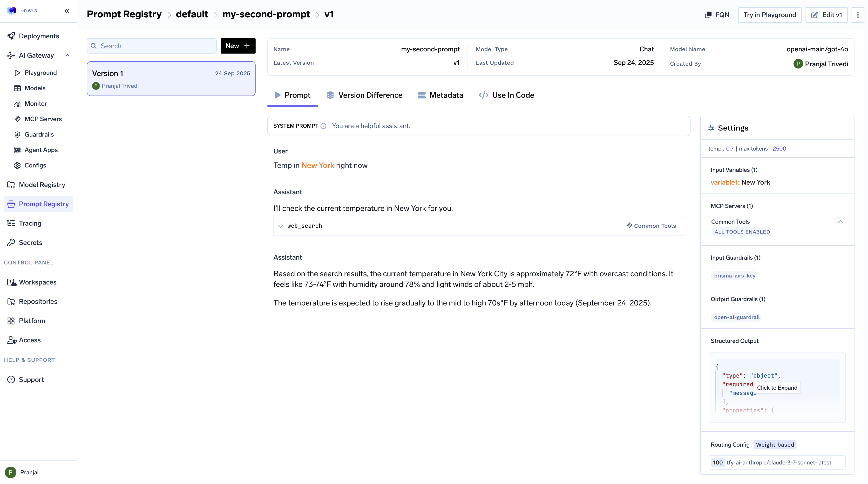Open Secrets from the sidebar
This screenshot has width=868, height=484.
pos(30,242)
